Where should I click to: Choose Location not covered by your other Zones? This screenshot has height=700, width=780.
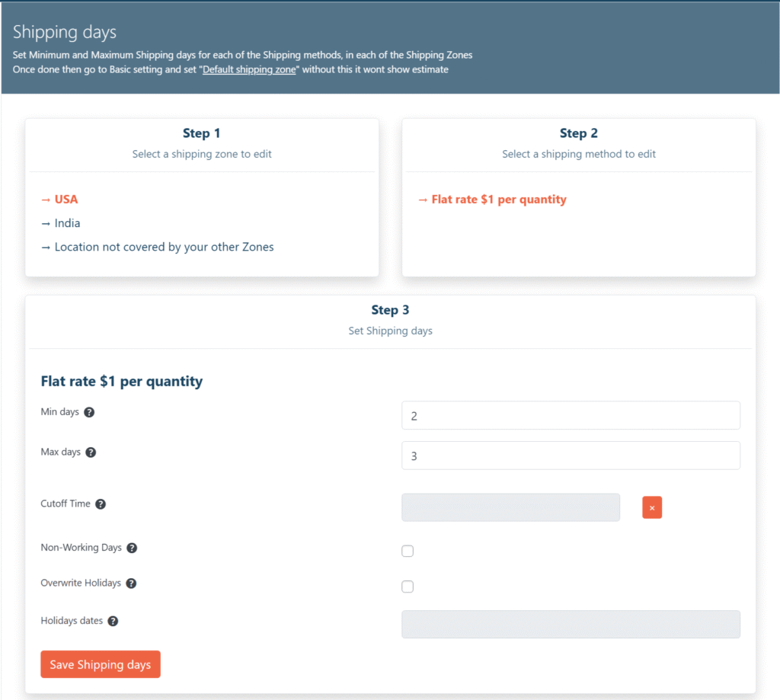tap(164, 247)
